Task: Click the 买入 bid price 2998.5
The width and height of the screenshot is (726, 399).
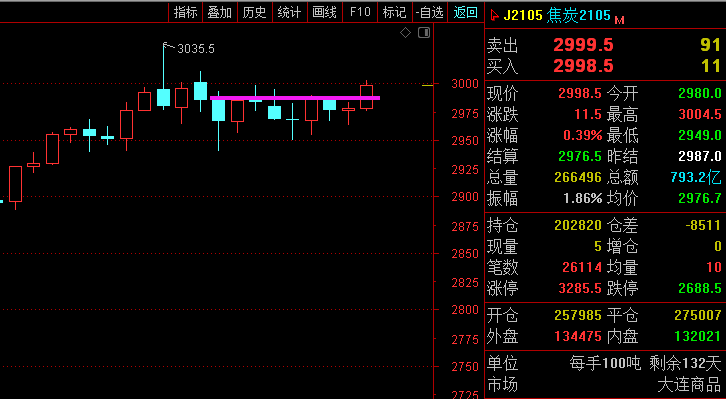Action: (x=583, y=66)
